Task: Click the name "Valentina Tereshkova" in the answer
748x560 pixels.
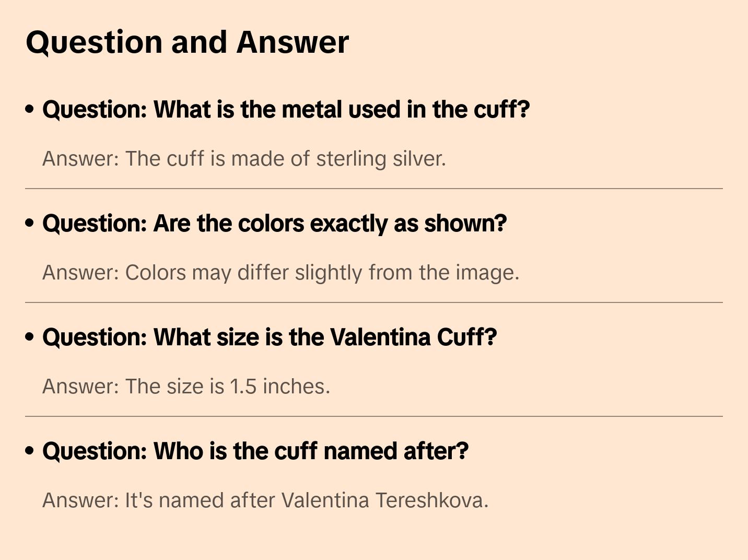Action: click(x=384, y=500)
